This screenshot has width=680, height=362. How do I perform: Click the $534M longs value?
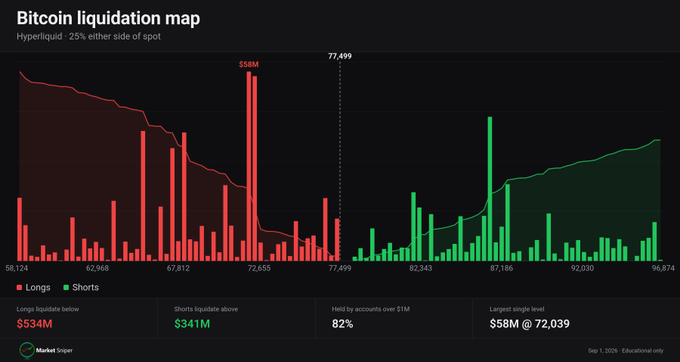[34, 323]
